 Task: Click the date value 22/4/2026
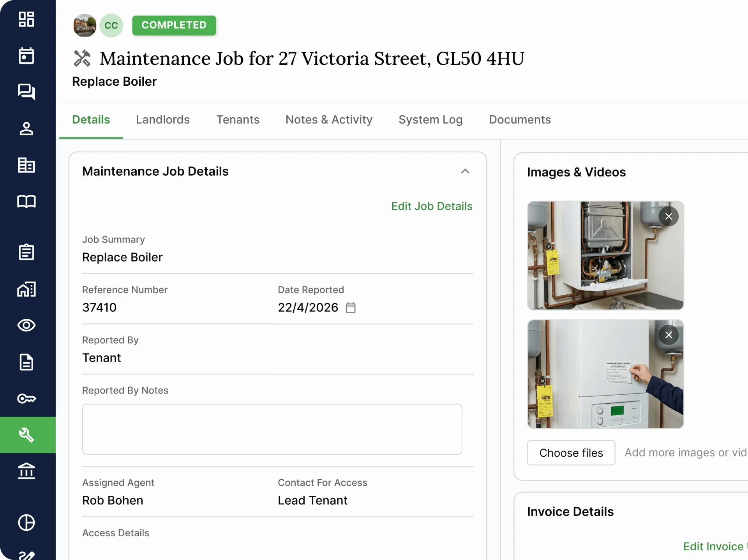pos(308,307)
